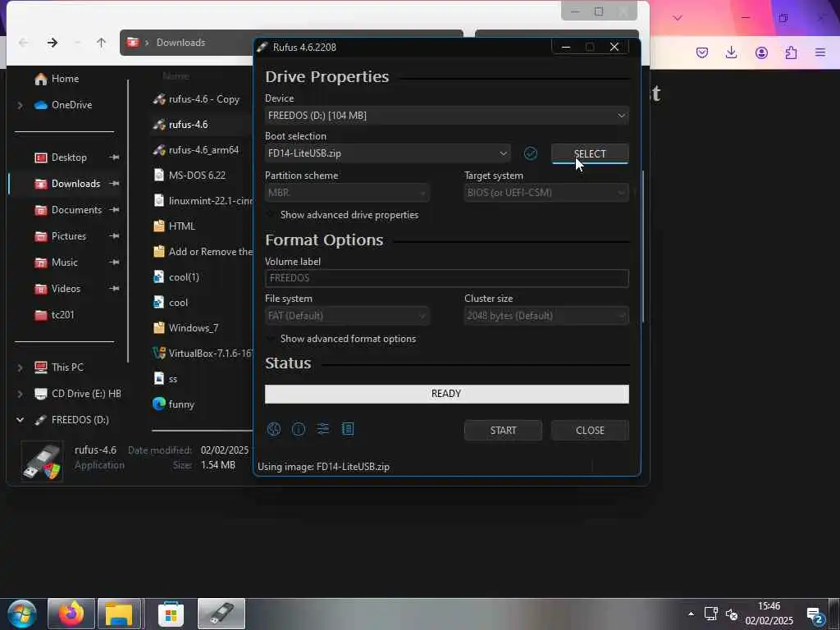Screen dimensions: 840x630
Task: Click START button in Rufus
Action: click(x=503, y=431)
